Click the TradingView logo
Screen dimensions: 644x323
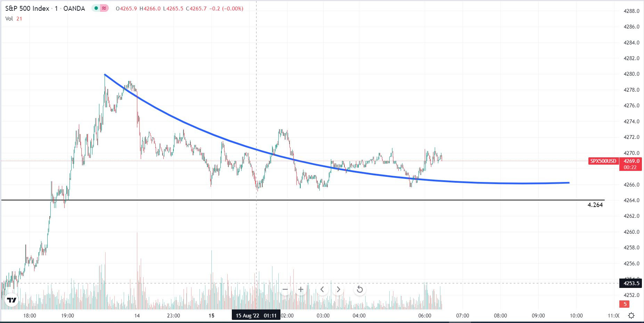tap(11, 300)
